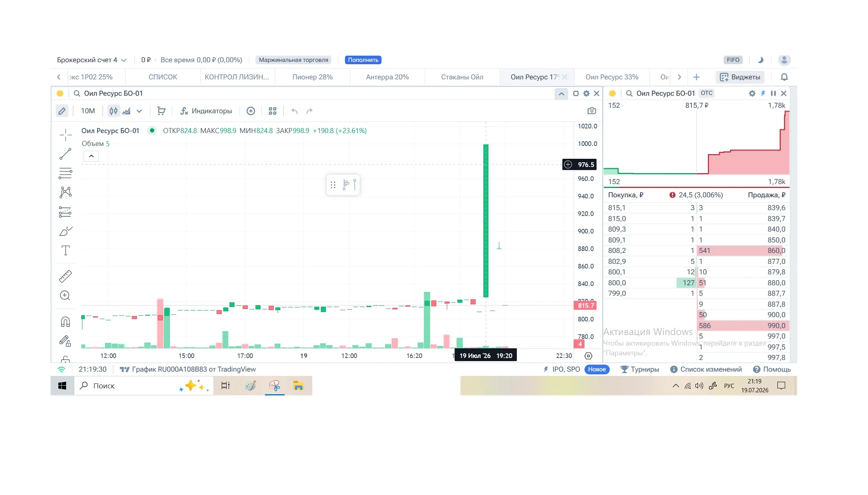Open the notifications bell
868x495 pixels.
coord(784,77)
